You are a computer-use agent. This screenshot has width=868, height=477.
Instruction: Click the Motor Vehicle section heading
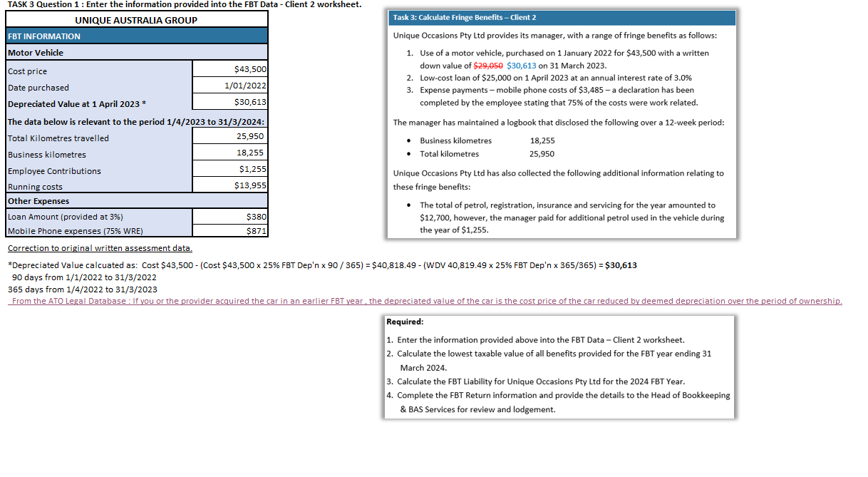pyautogui.click(x=137, y=52)
